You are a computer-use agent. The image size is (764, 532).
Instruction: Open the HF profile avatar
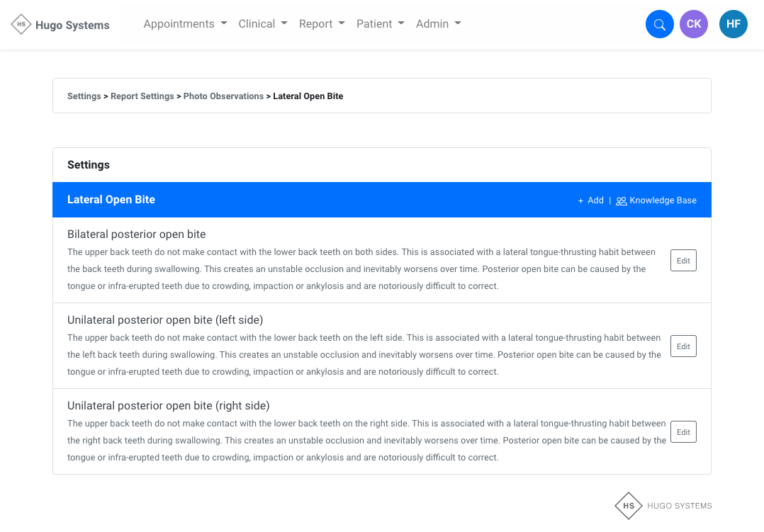[733, 24]
